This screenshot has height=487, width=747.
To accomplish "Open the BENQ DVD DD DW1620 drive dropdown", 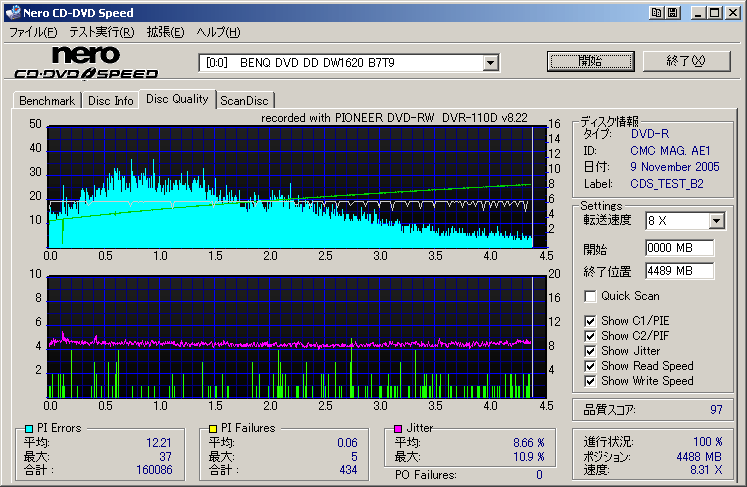I will pos(491,63).
